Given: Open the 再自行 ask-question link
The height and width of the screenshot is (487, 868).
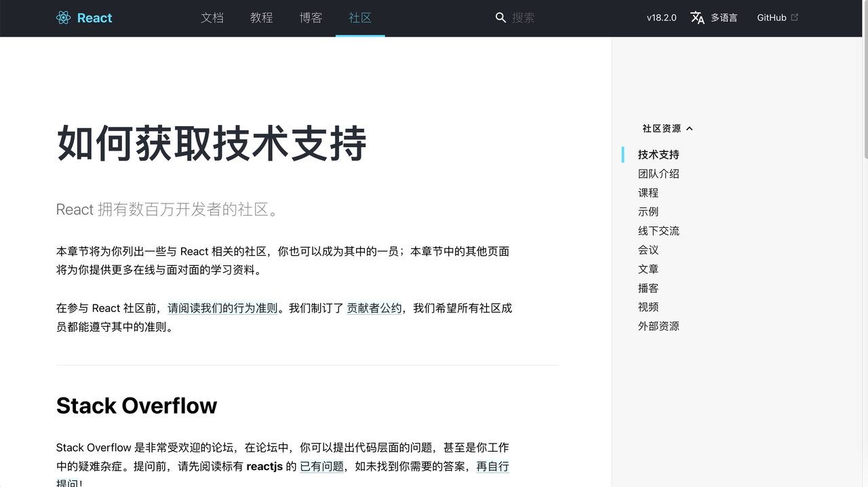Looking at the screenshot, I should coord(493,467).
